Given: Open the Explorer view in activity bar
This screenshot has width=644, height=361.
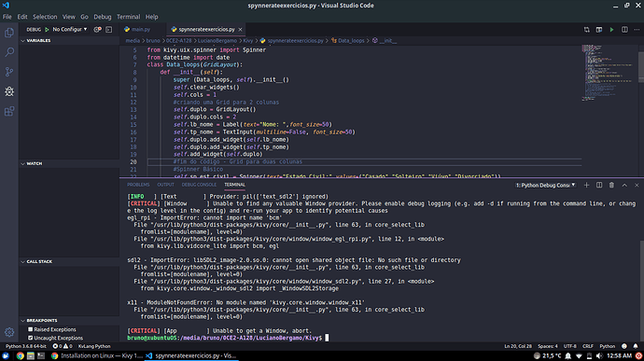Looking at the screenshot, I should 9,33.
